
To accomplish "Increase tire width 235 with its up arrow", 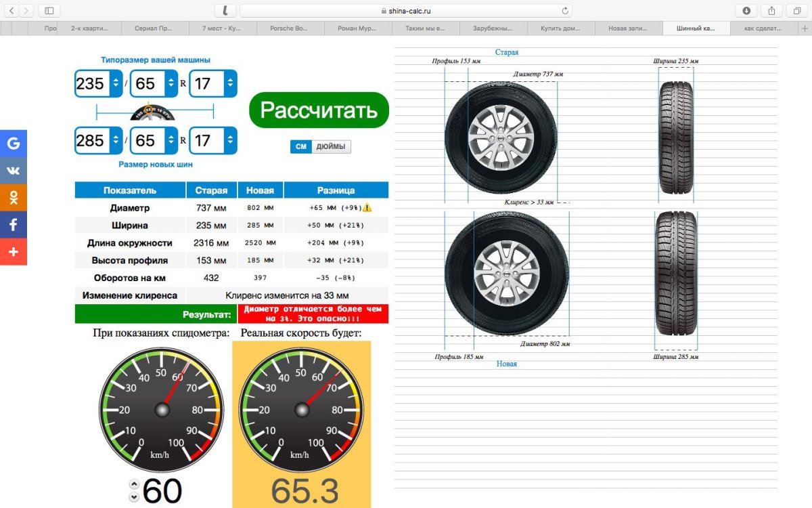I will 115,80.
